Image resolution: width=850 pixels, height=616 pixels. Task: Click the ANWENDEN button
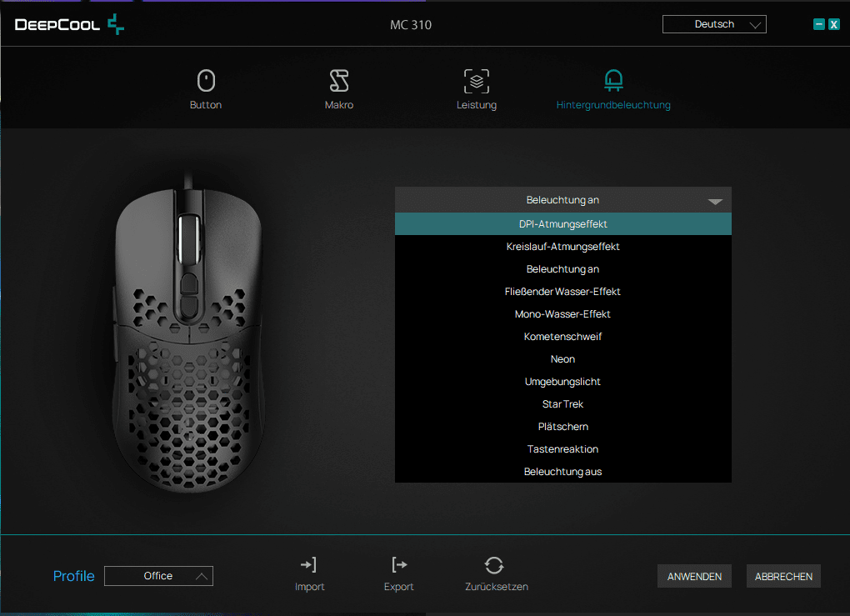coord(694,577)
